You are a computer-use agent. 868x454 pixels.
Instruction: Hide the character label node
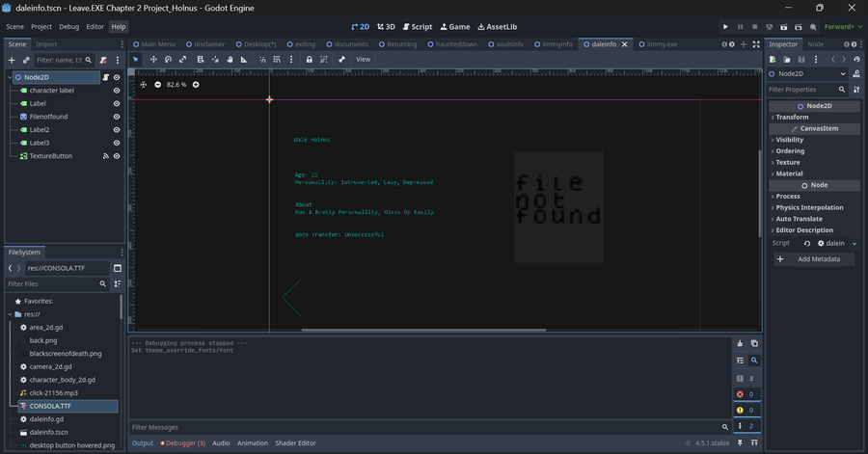117,91
